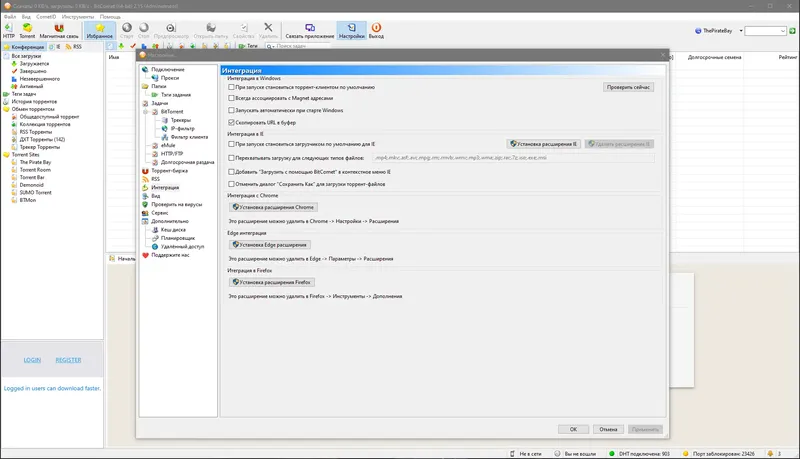Click the Предпросмотр preview icon

pyautogui.click(x=171, y=31)
